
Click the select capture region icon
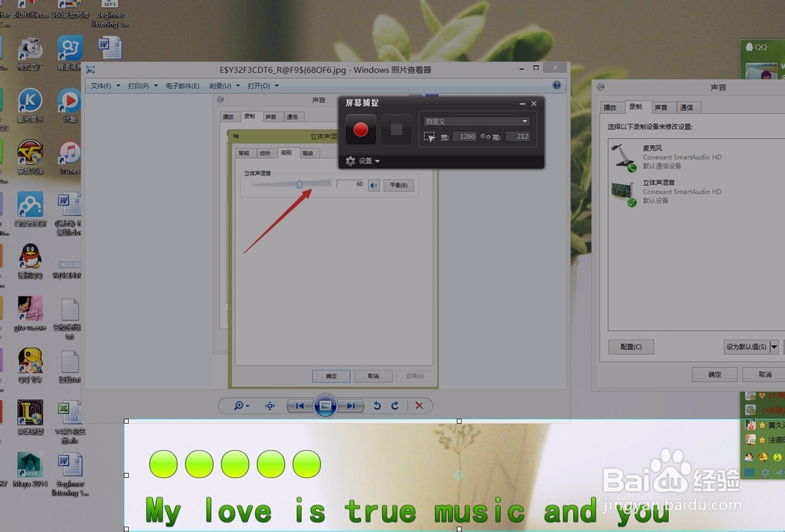point(429,137)
